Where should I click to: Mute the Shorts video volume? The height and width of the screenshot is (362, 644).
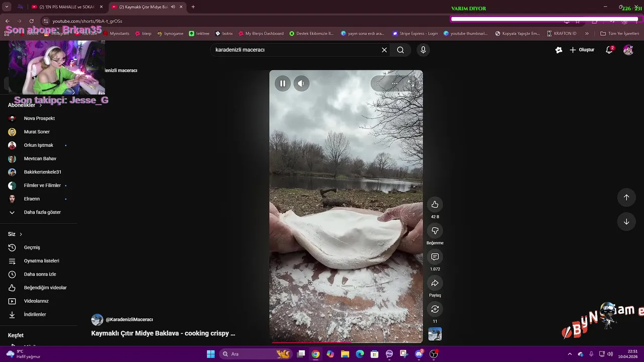tap(301, 83)
